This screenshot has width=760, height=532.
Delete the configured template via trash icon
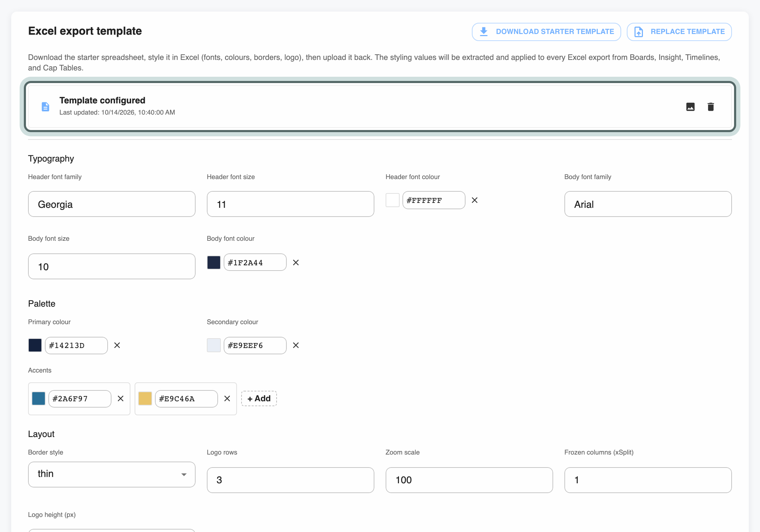pos(711,107)
